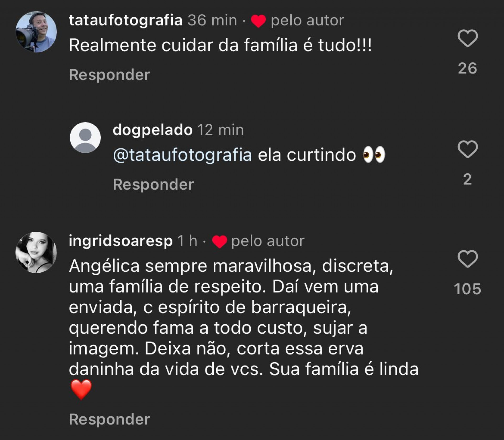
Task: Open the tataufotografia username link
Action: [x=125, y=20]
